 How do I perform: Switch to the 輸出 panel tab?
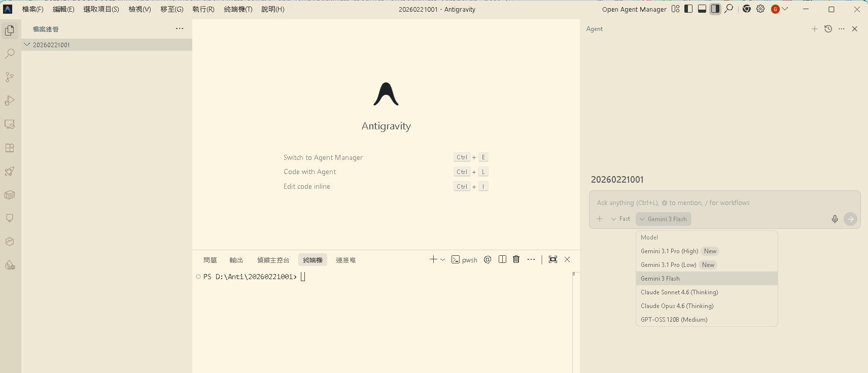tap(236, 260)
